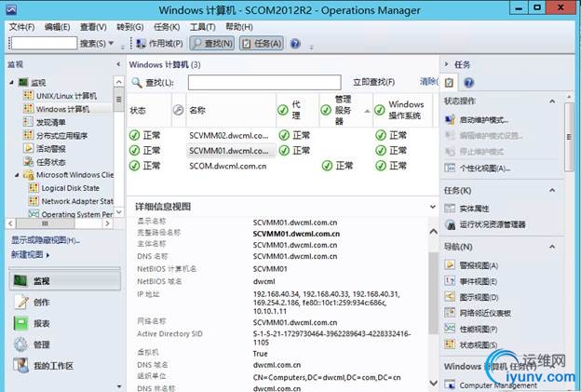Viewport: 581px width, 392px height.
Task: Click the 显示或隐藏视图(H)... link
Action: click(x=46, y=240)
